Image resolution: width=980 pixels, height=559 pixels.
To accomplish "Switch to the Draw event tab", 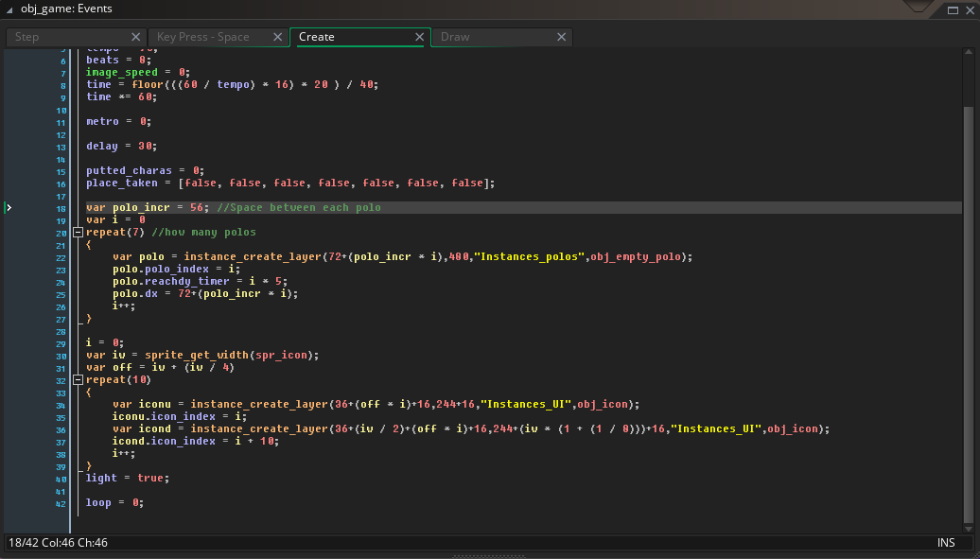I will [x=500, y=37].
